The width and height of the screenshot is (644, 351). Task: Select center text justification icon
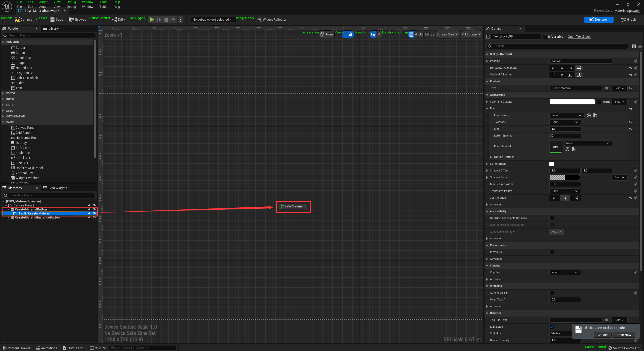[x=565, y=198]
